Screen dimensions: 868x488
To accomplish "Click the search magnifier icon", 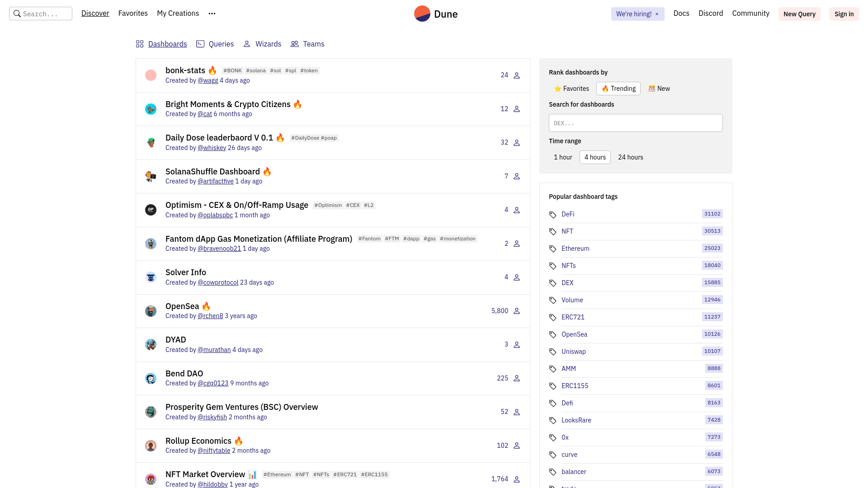I will click(17, 14).
